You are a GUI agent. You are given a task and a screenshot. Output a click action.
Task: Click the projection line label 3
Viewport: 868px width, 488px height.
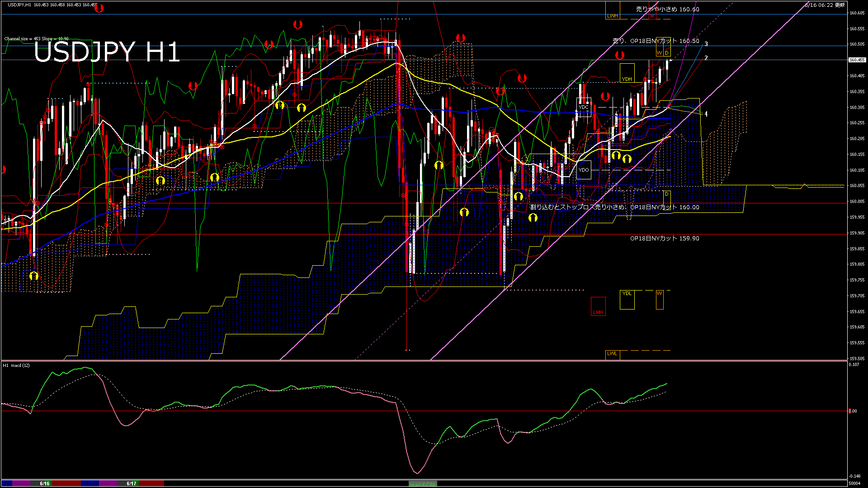tap(706, 44)
